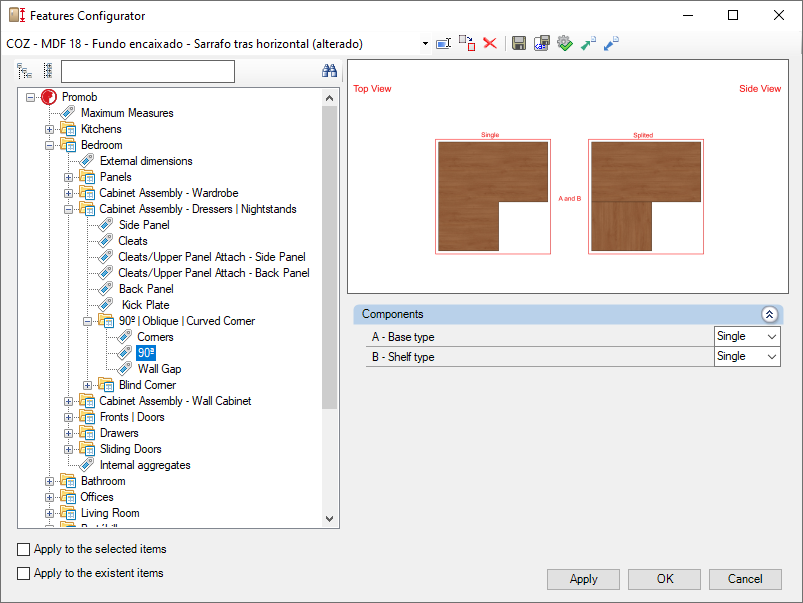
Task: Click the tree scrollbar down arrow
Action: pos(329,518)
